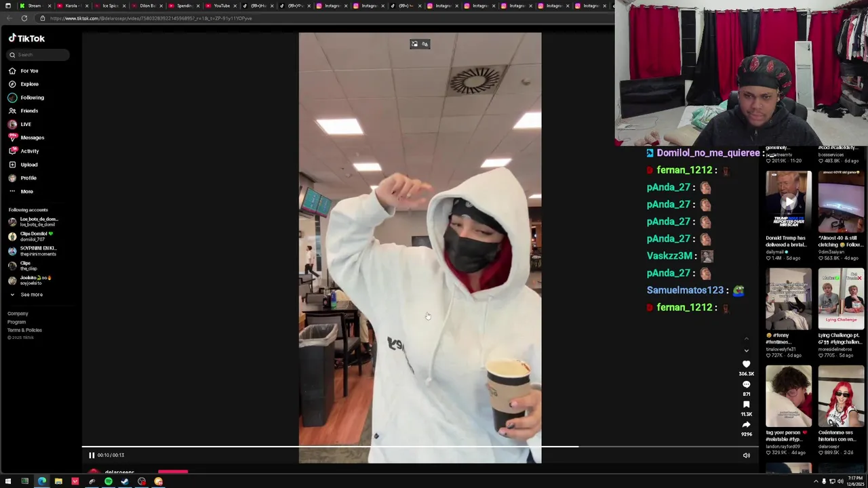
Task: Open thepininimoments followed account
Action: [34, 251]
